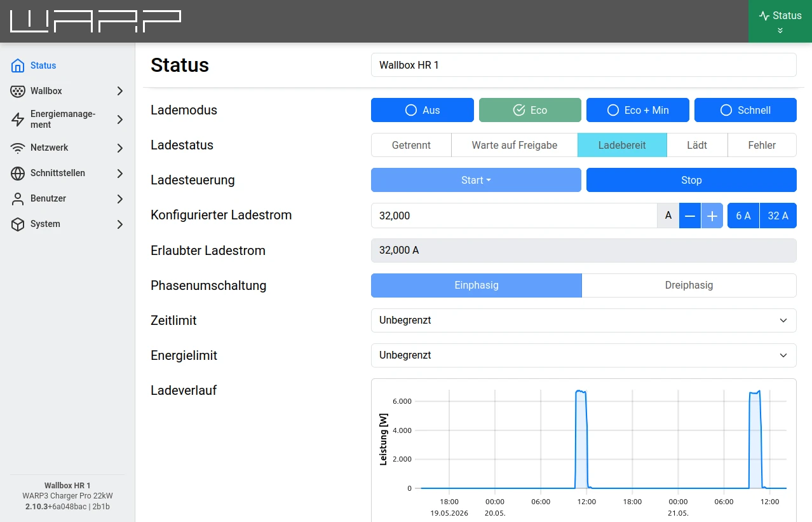
Task: Click the Wallbox HR 1 name field
Action: (584, 65)
